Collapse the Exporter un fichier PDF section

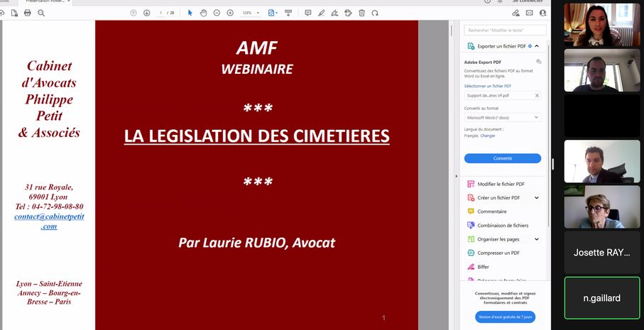(537, 46)
